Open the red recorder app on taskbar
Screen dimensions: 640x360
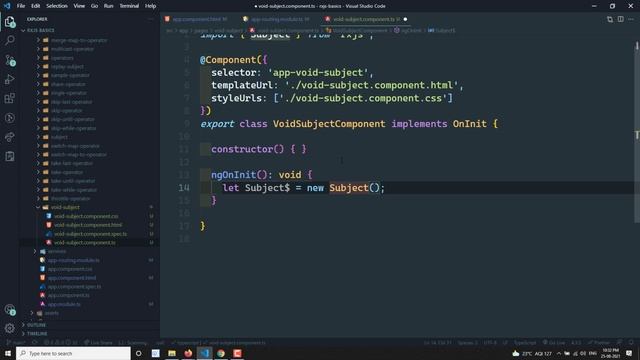(x=237, y=353)
